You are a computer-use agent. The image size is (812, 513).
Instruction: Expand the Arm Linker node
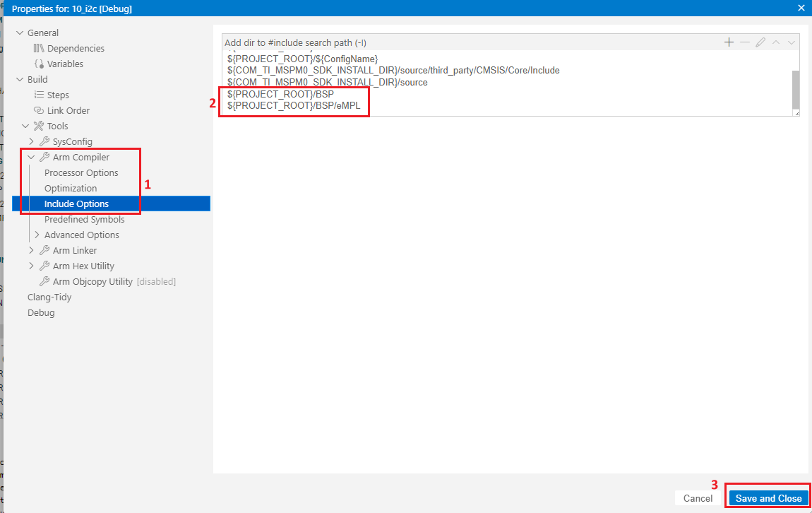pos(31,250)
